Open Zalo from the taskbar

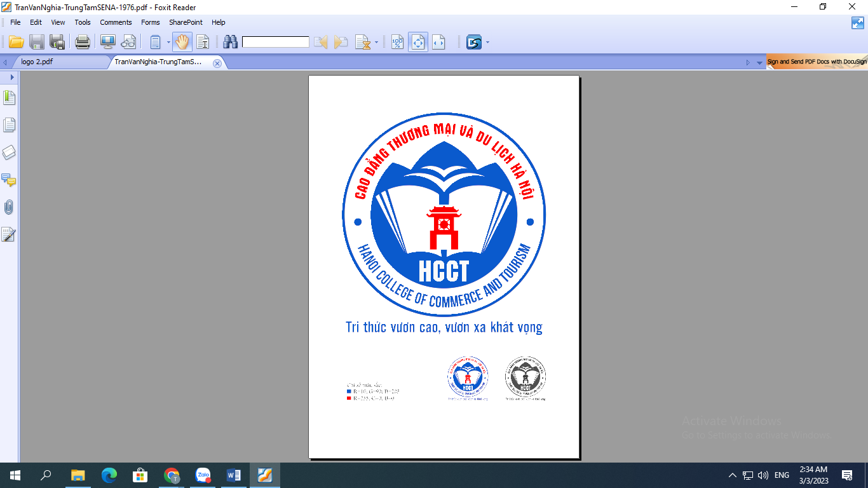(203, 475)
